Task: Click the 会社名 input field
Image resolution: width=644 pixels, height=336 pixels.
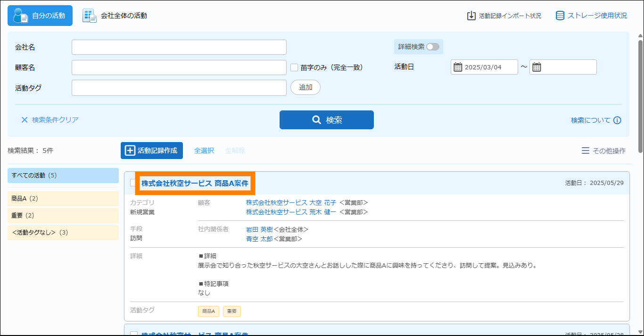Action: (x=179, y=47)
